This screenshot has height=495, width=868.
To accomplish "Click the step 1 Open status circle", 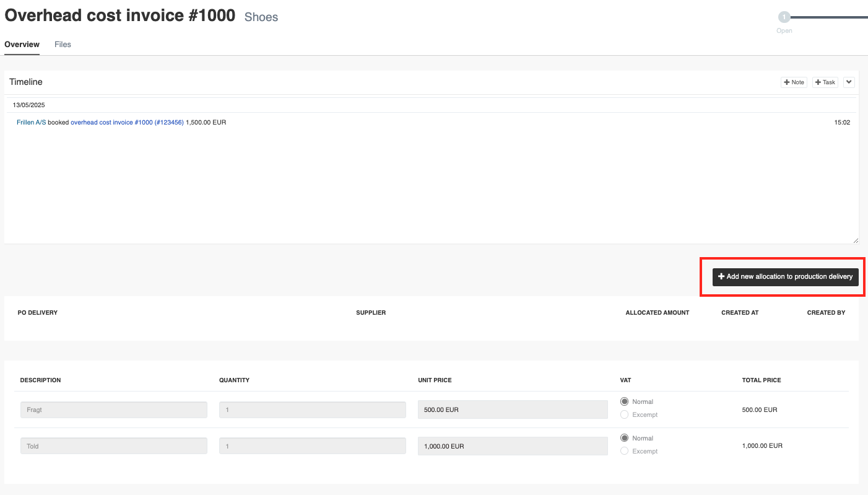I will point(784,17).
